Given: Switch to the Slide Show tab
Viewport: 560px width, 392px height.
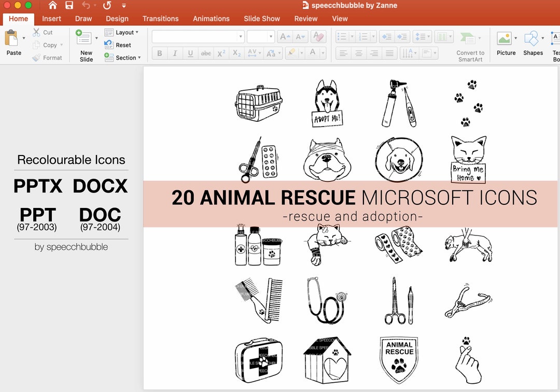Looking at the screenshot, I should (262, 19).
